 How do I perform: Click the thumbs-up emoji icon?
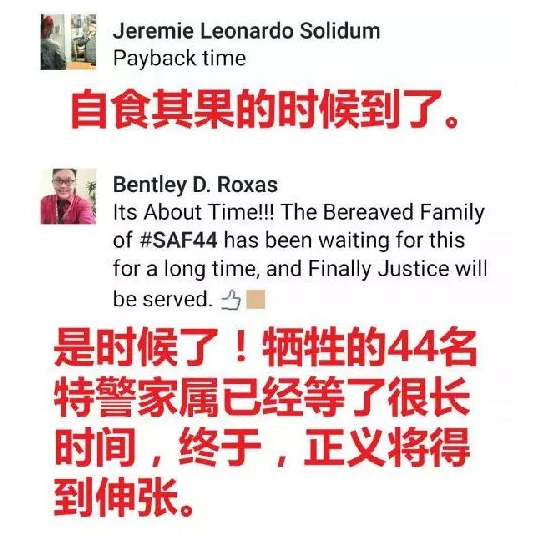231,300
